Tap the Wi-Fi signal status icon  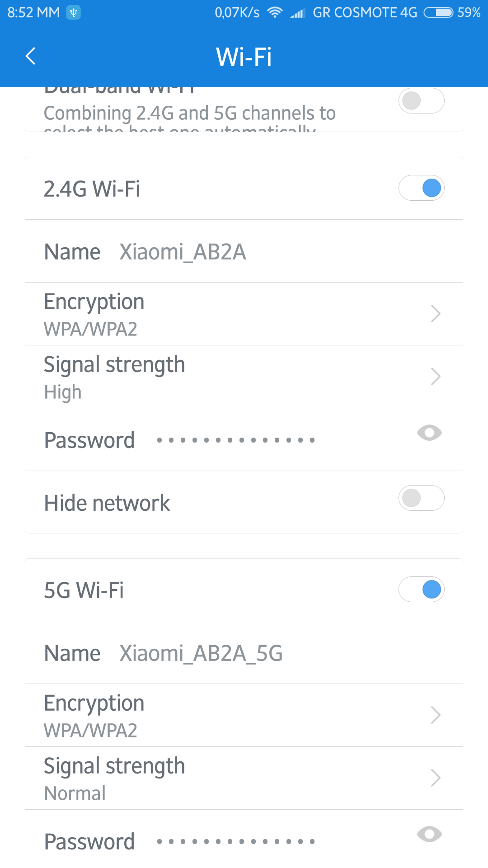[x=274, y=12]
